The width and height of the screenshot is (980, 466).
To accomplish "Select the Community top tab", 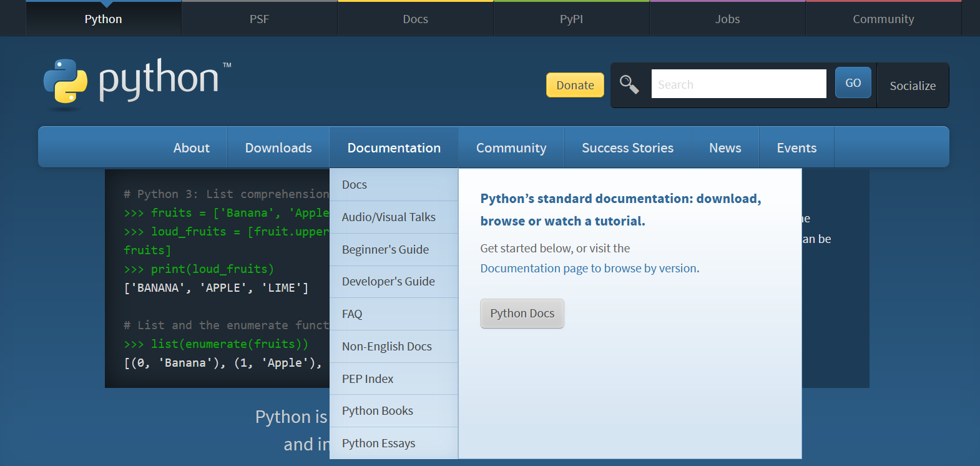I will (x=884, y=19).
